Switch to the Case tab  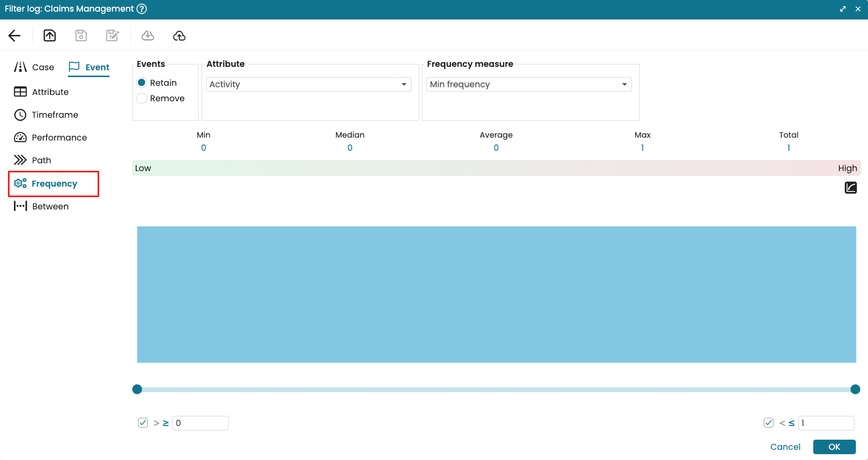coord(34,67)
